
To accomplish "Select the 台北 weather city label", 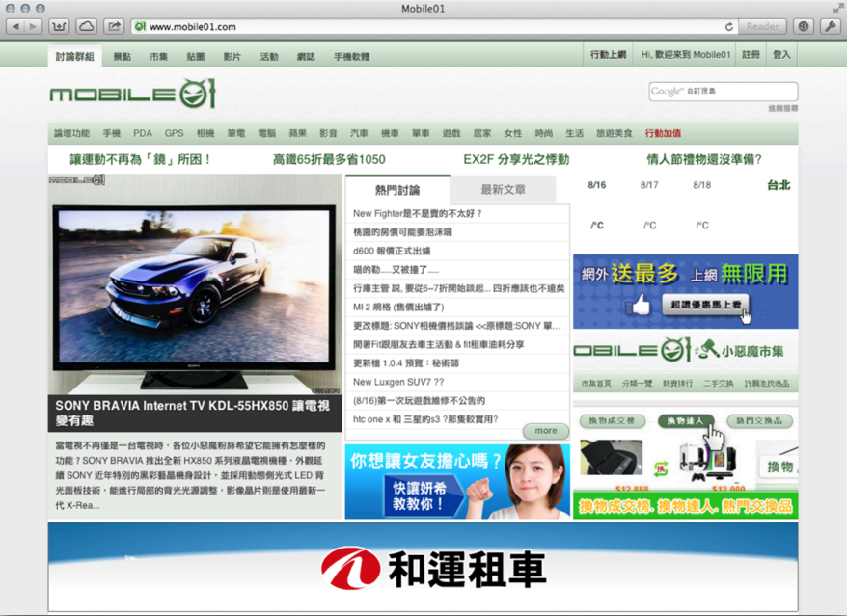I will pyautogui.click(x=779, y=185).
